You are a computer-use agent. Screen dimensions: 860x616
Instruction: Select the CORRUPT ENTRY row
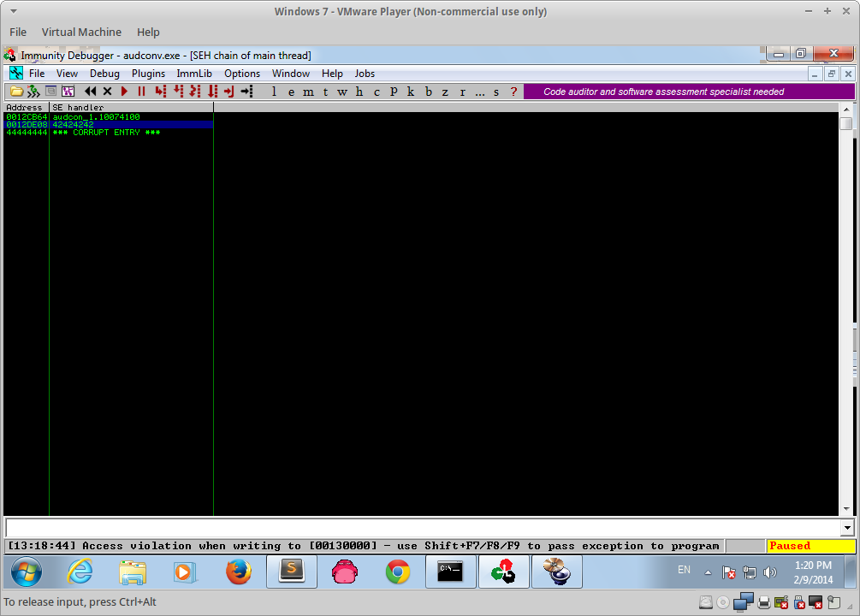[x=109, y=133]
